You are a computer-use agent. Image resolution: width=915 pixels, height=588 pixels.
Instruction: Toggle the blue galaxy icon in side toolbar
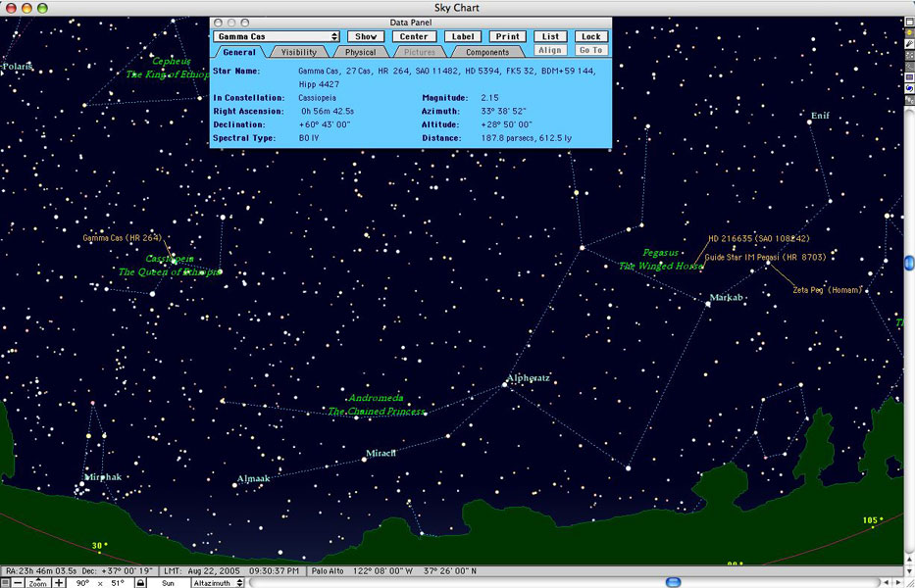[x=910, y=88]
